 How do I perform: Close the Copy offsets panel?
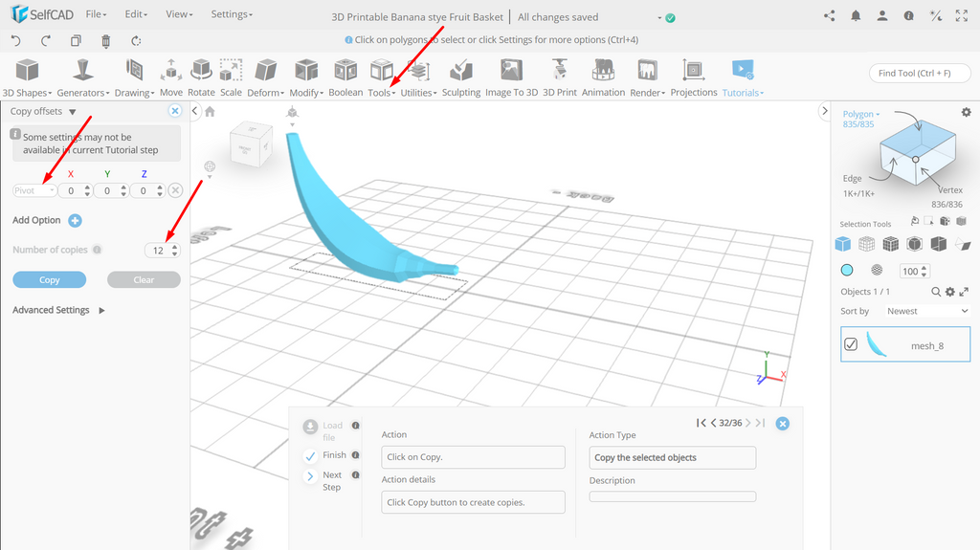(x=175, y=111)
